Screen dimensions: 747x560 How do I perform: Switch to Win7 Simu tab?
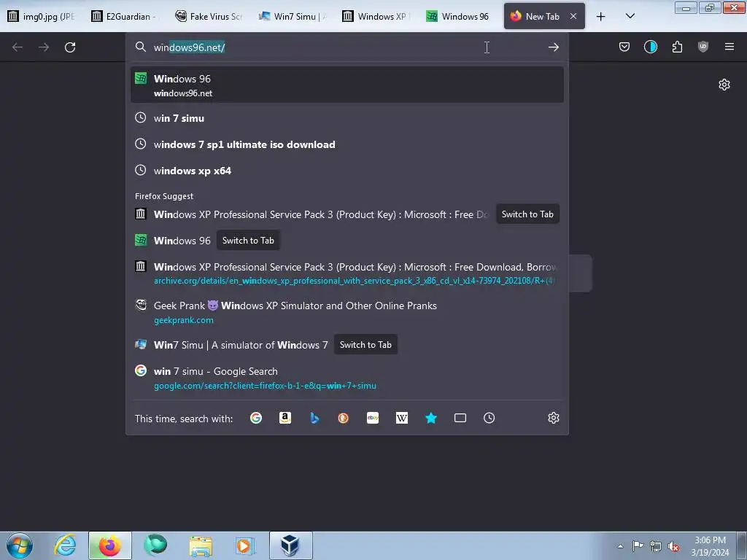tap(293, 16)
